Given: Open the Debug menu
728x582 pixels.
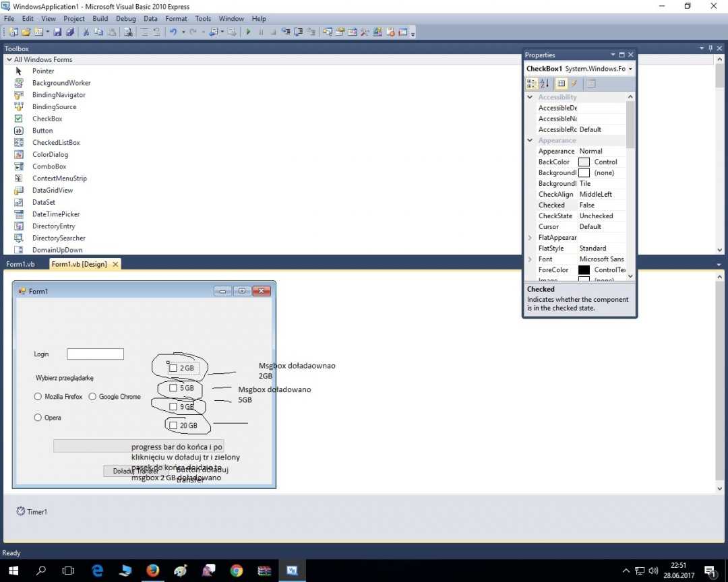Looking at the screenshot, I should pyautogui.click(x=125, y=19).
